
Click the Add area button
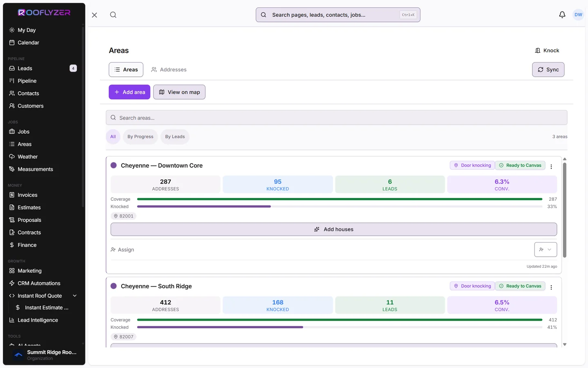(129, 92)
